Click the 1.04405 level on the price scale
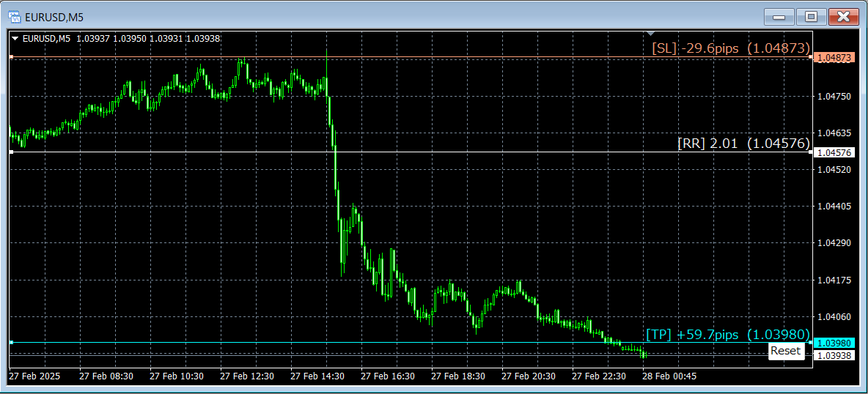 [834, 207]
